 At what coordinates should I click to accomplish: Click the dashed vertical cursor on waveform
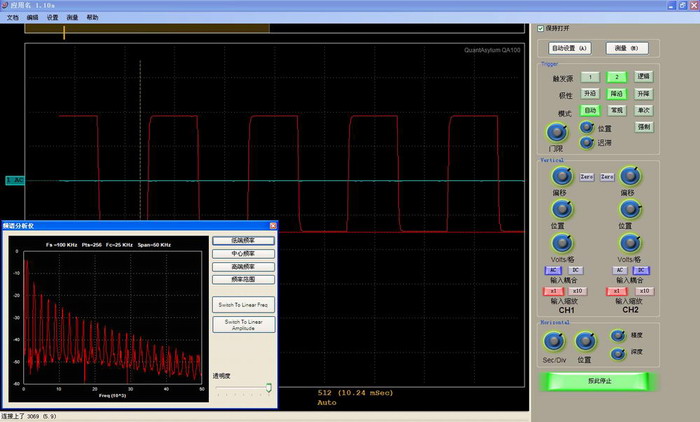(x=140, y=139)
